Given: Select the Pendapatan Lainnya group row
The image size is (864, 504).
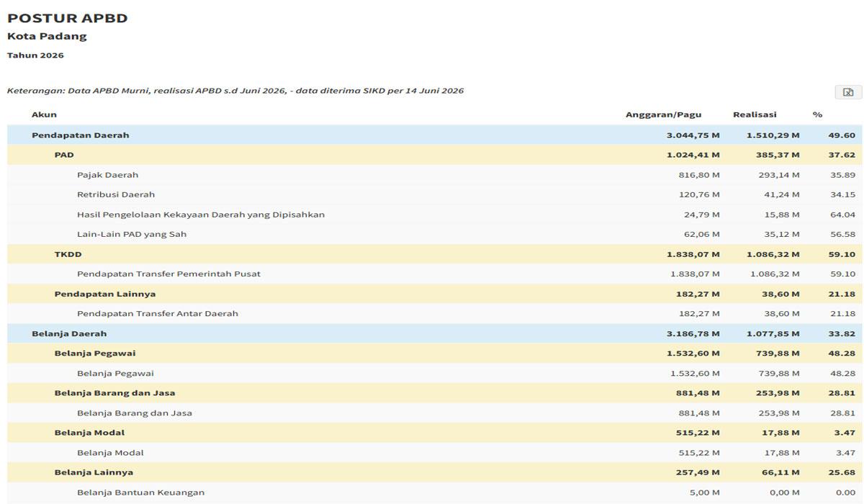Looking at the screenshot, I should tap(435, 294).
